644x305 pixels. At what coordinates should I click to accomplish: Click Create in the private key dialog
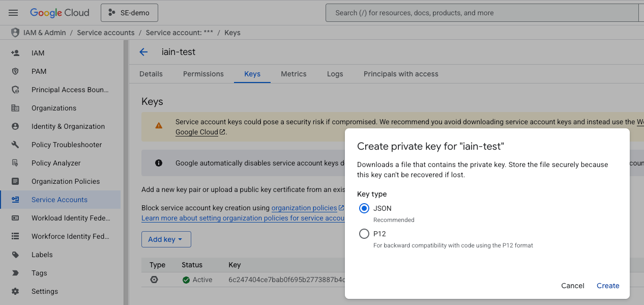tap(608, 286)
